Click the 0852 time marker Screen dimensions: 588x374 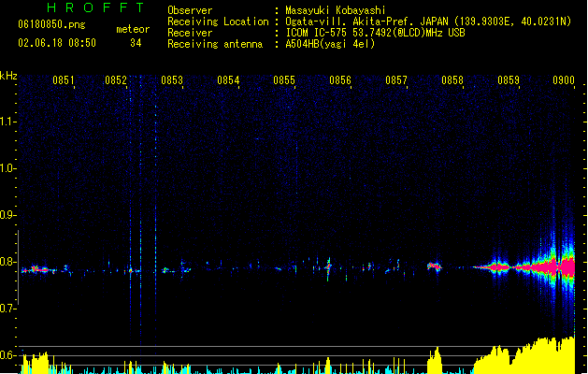[x=116, y=79]
